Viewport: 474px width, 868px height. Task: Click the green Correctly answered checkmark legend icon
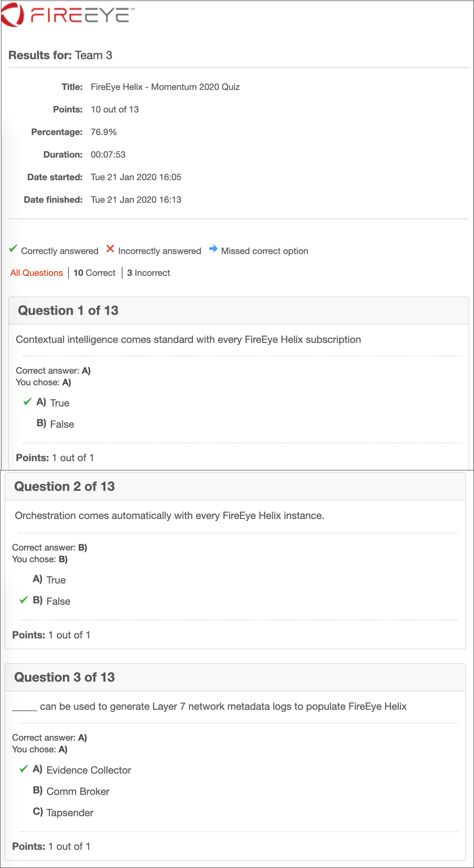pos(13,249)
